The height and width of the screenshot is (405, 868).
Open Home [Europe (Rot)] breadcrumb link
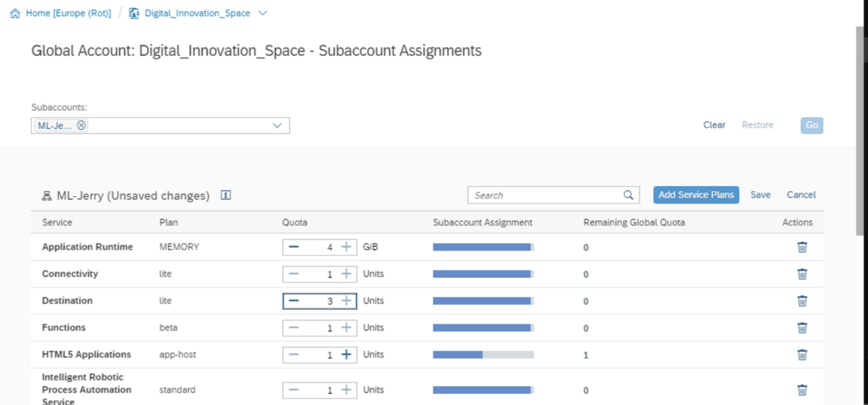(69, 13)
